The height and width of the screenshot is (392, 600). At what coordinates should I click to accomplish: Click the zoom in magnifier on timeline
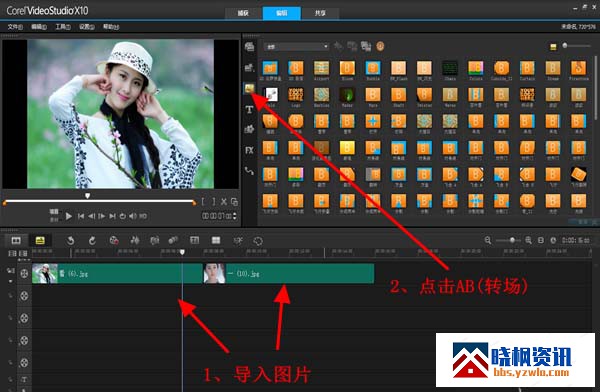tap(528, 240)
